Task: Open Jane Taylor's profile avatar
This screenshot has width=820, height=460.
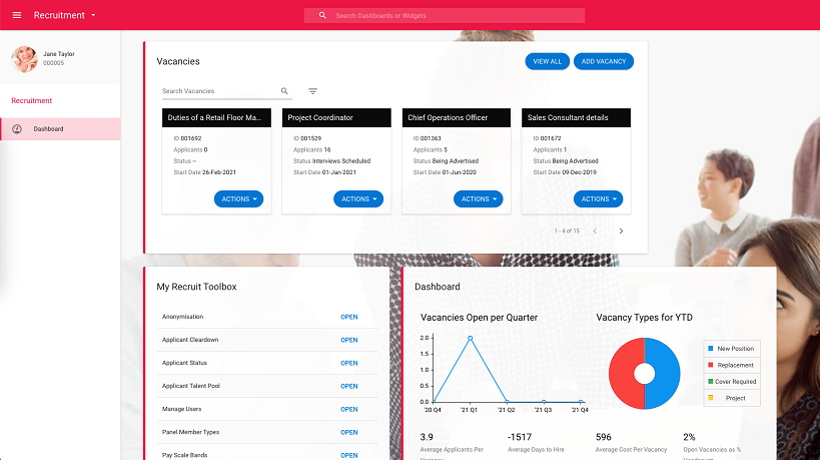Action: click(24, 58)
